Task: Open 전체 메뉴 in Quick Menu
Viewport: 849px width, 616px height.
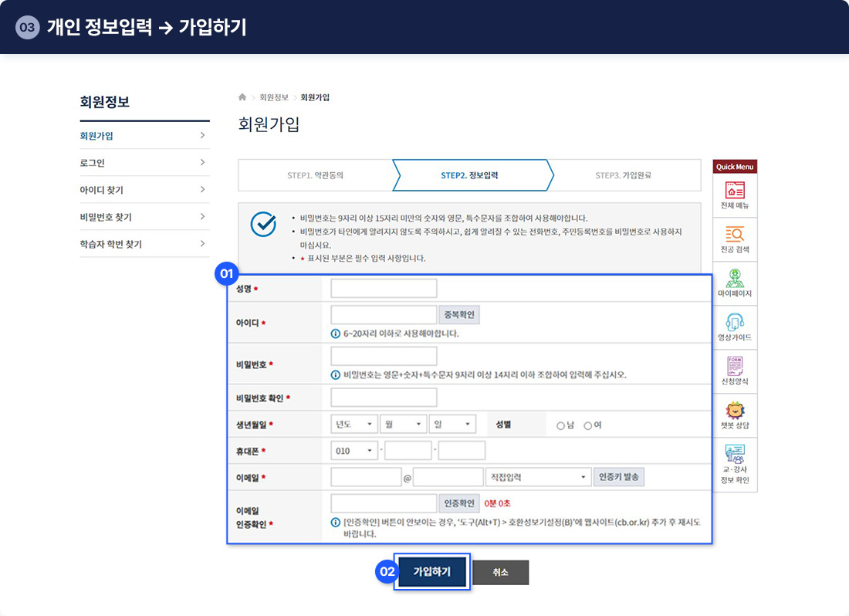Action: coord(735,190)
